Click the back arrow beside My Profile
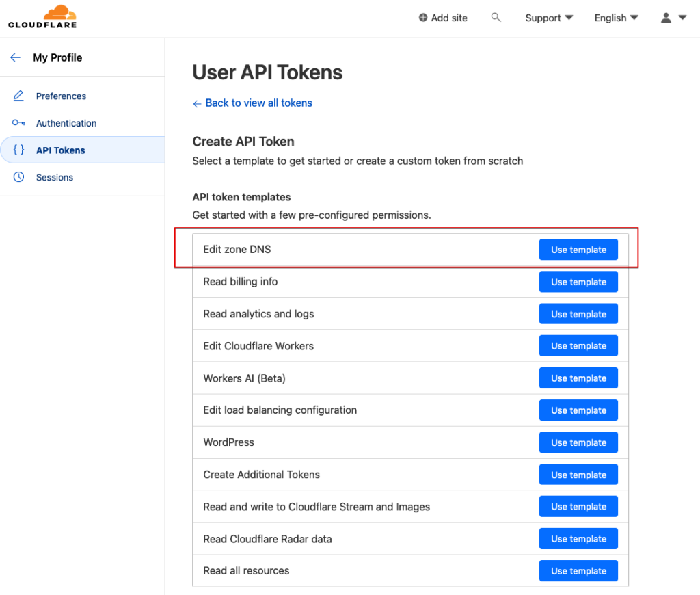The width and height of the screenshot is (700, 595). pos(16,57)
